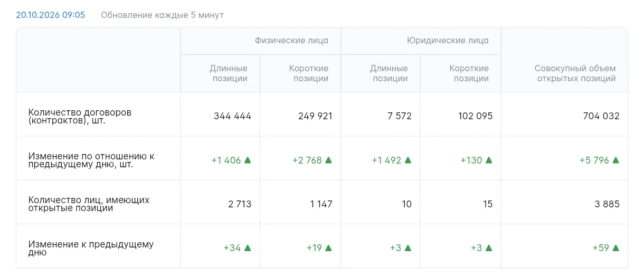The height and width of the screenshot is (277, 644).
Task: Click the value 10 in persons row
Action: [x=406, y=204]
